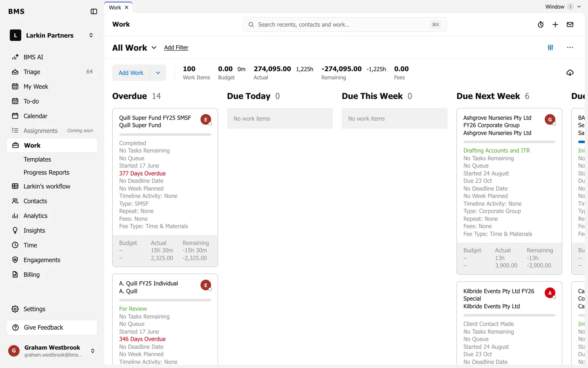Toggle the sidebar collapse icon
The image size is (588, 368).
pyautogui.click(x=94, y=11)
